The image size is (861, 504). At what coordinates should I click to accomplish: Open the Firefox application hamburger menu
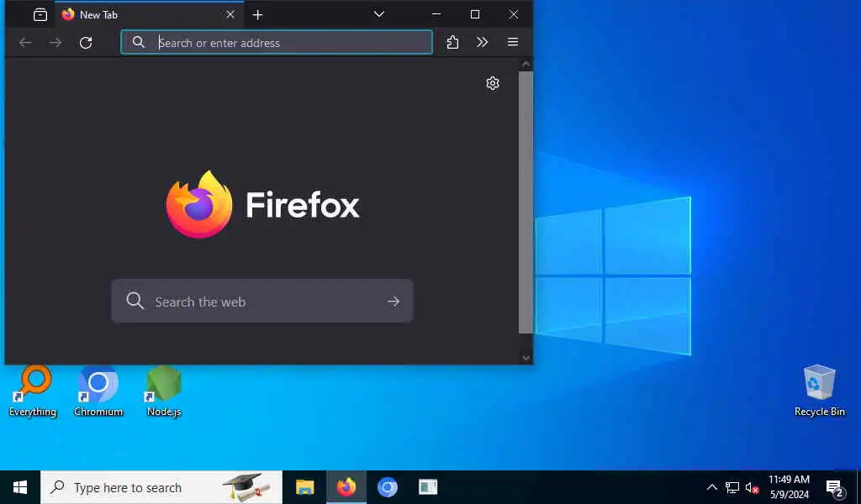coord(513,42)
